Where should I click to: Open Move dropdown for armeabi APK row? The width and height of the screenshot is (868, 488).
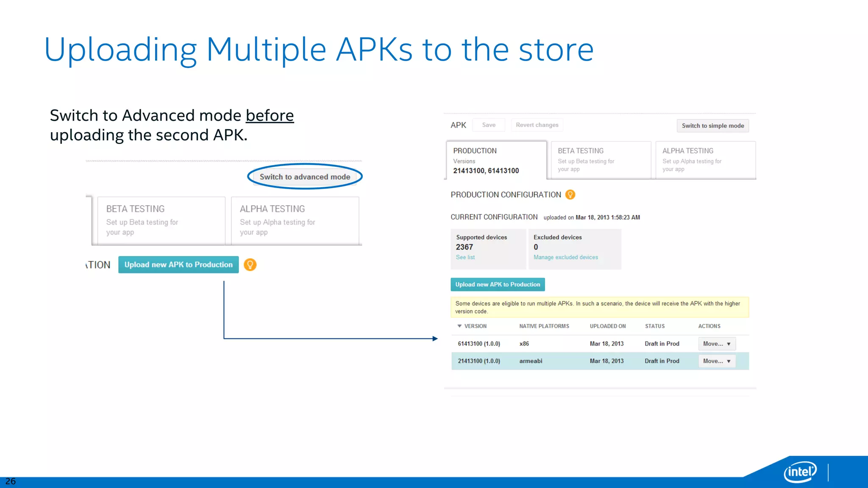717,361
